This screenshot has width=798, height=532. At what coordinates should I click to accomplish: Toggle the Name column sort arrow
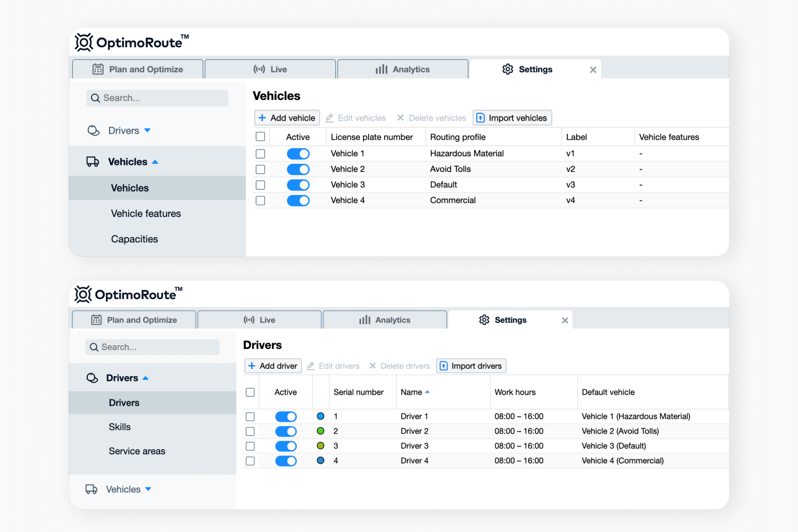coord(428,392)
